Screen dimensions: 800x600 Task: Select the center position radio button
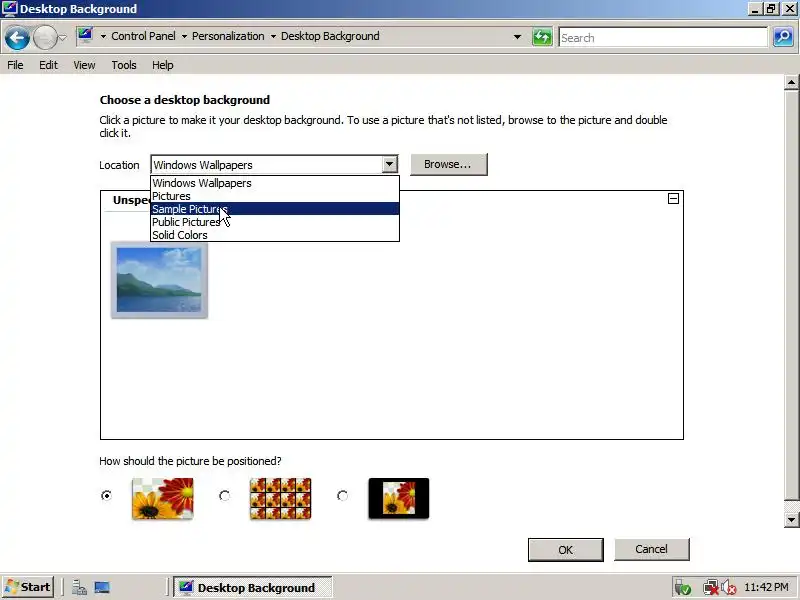pyautogui.click(x=342, y=495)
